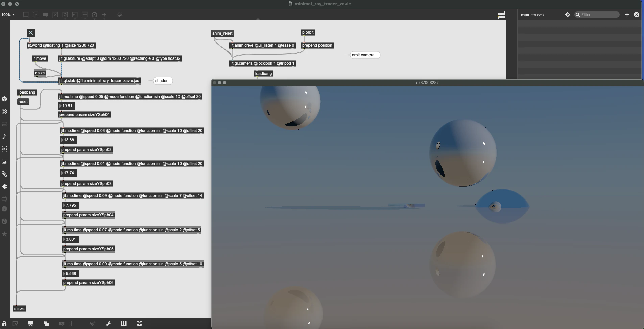644x329 pixels.
Task: Add a comment box from toolbar
Action: pyautogui.click(x=45, y=15)
